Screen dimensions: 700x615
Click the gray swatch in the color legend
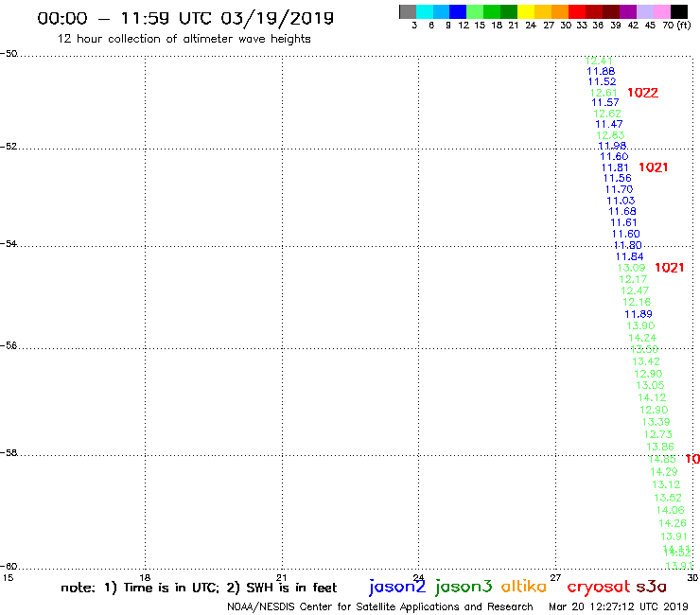click(x=408, y=12)
